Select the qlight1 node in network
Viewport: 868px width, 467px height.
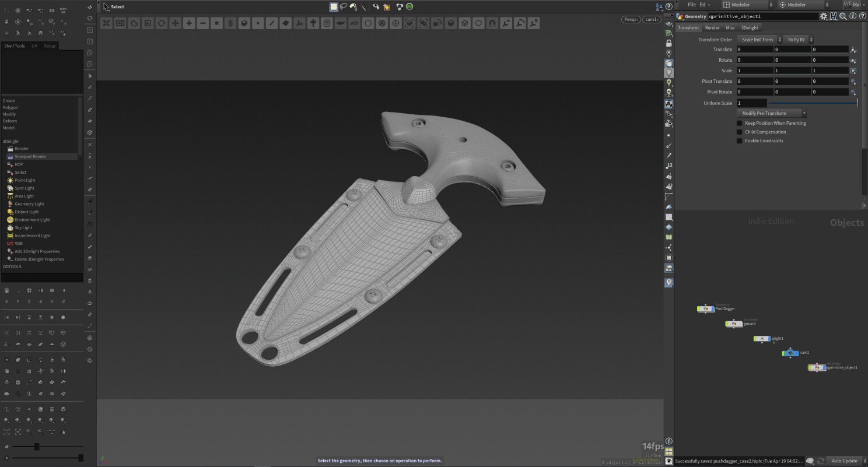[x=762, y=339]
